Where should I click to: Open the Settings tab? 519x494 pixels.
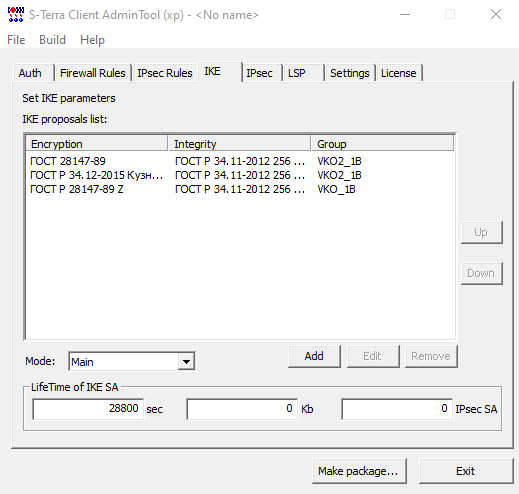tap(350, 73)
